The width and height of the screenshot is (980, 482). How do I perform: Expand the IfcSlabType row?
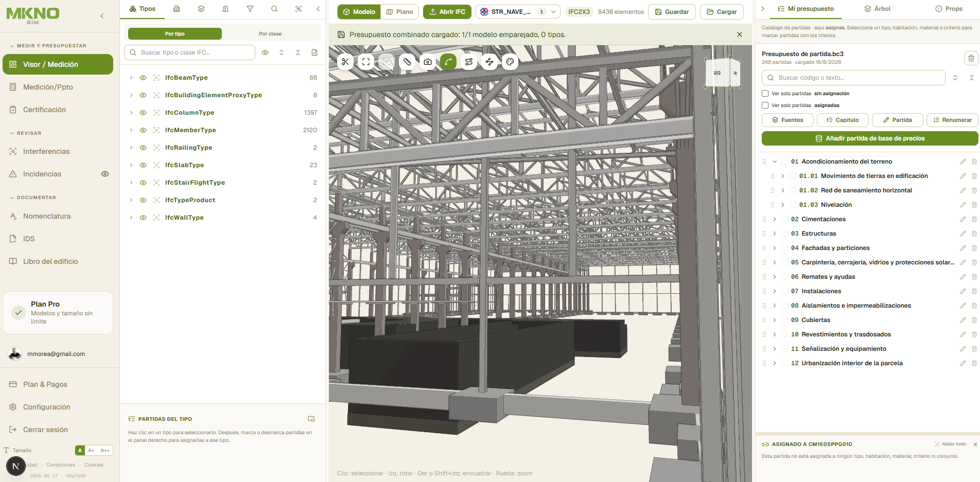131,165
